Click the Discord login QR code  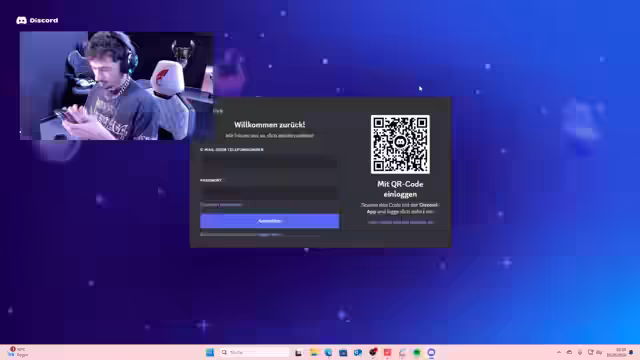click(400, 144)
